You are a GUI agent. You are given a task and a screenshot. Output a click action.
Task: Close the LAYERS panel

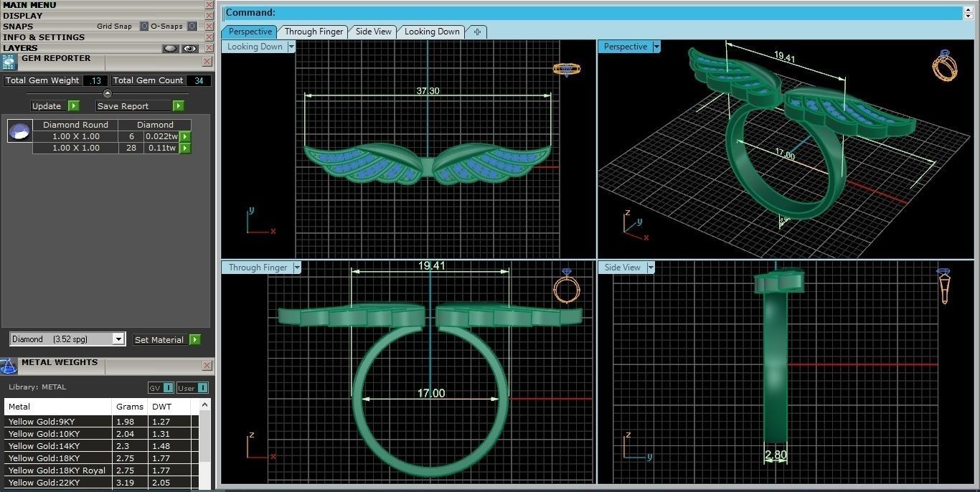209,48
